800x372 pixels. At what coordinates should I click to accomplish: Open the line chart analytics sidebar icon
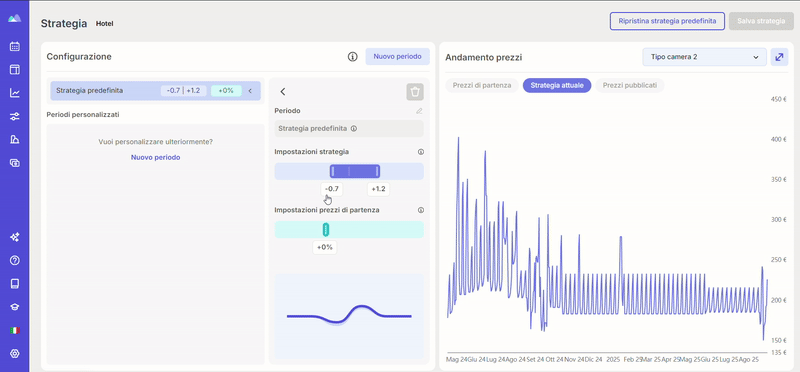15,93
